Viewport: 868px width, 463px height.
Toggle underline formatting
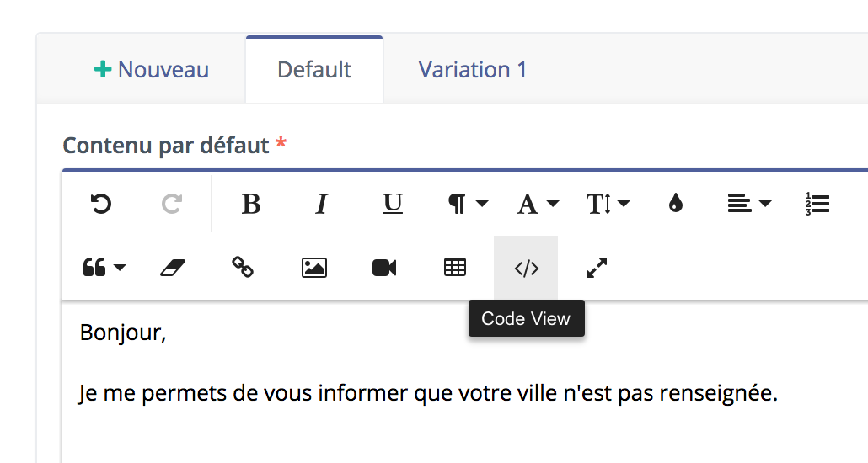[393, 204]
